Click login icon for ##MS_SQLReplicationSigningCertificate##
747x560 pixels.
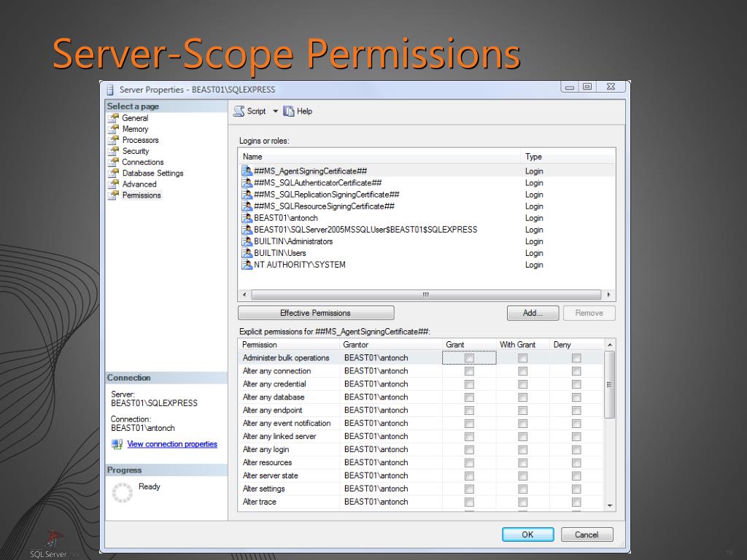(247, 194)
